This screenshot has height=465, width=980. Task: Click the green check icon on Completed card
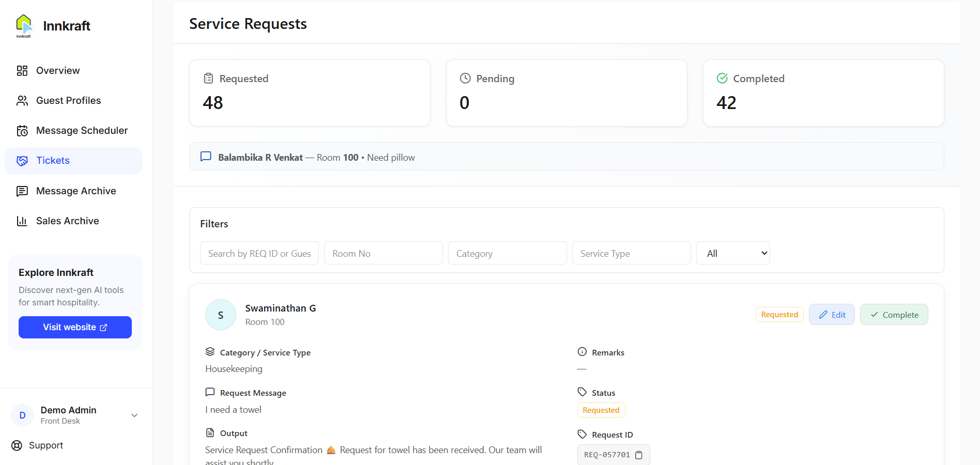[722, 78]
